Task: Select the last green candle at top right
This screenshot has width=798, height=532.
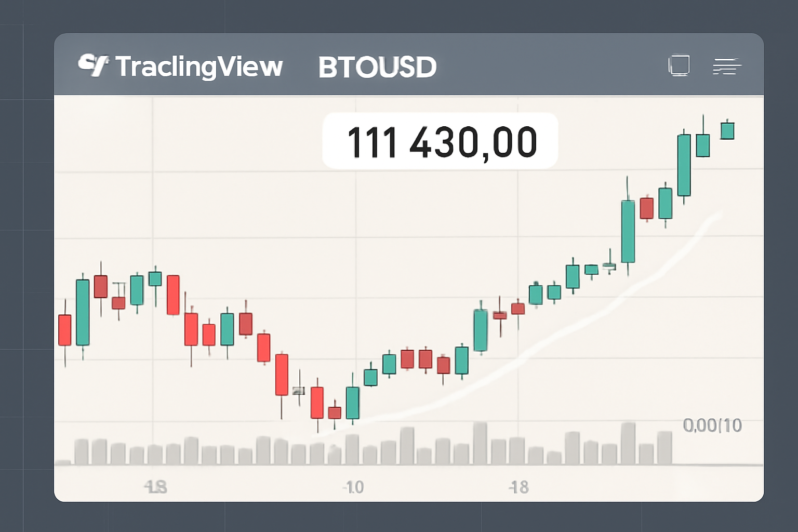Action: (727, 130)
